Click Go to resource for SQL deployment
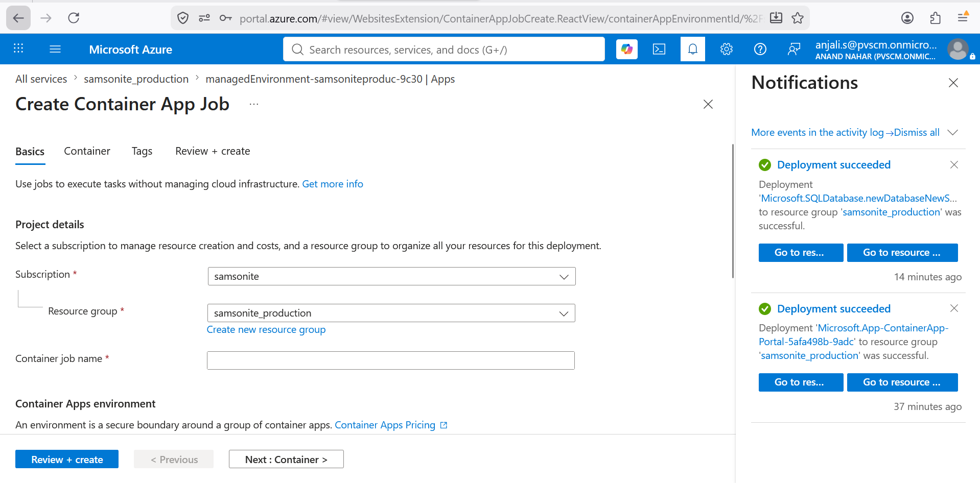This screenshot has width=980, height=483. (902, 253)
